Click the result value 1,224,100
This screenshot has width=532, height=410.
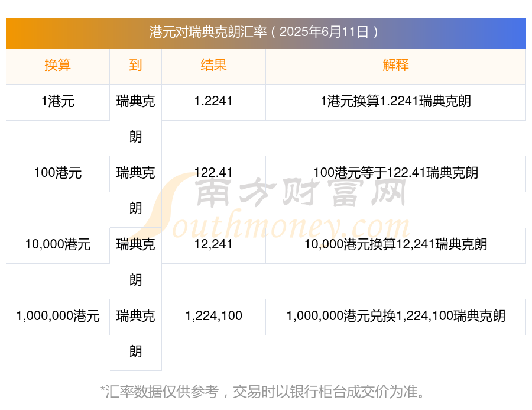tap(213, 317)
